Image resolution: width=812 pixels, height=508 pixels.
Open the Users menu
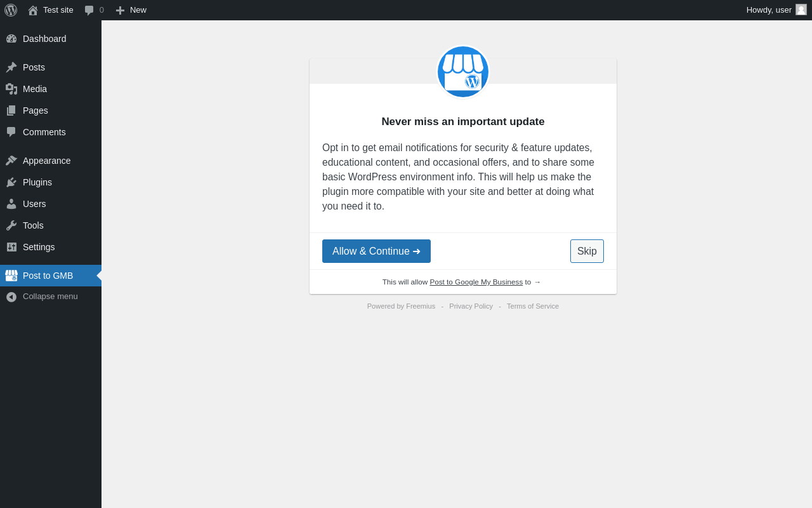[51, 204]
